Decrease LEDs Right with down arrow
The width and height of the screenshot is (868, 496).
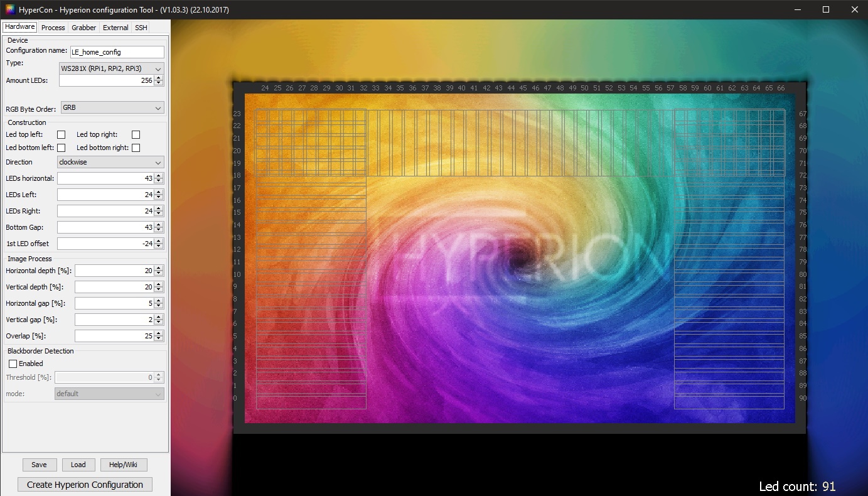(159, 214)
